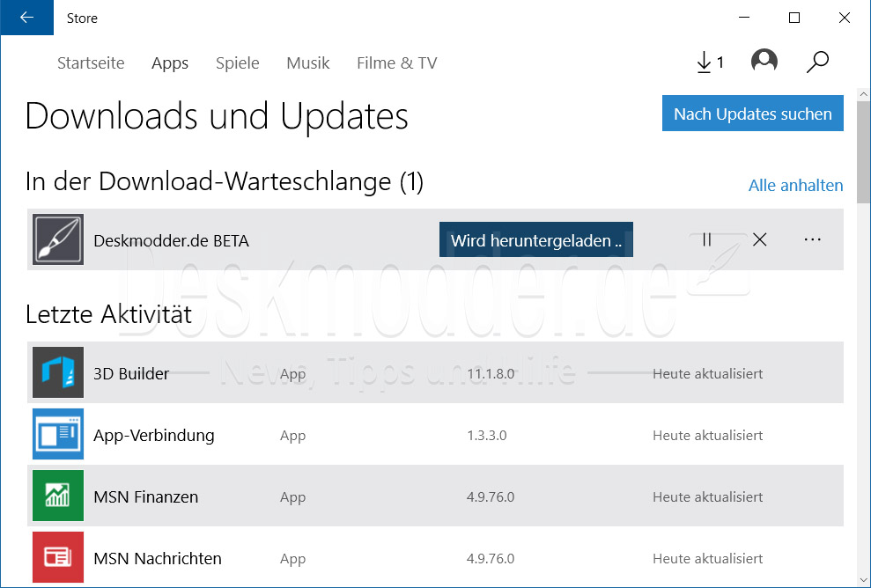Image resolution: width=871 pixels, height=588 pixels.
Task: Click the 3D Builder app icon
Action: 58,372
